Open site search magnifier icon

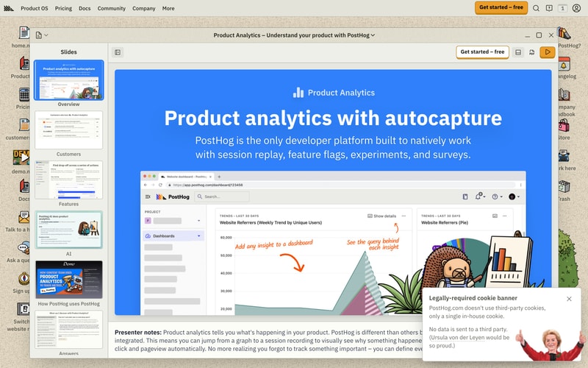(537, 8)
